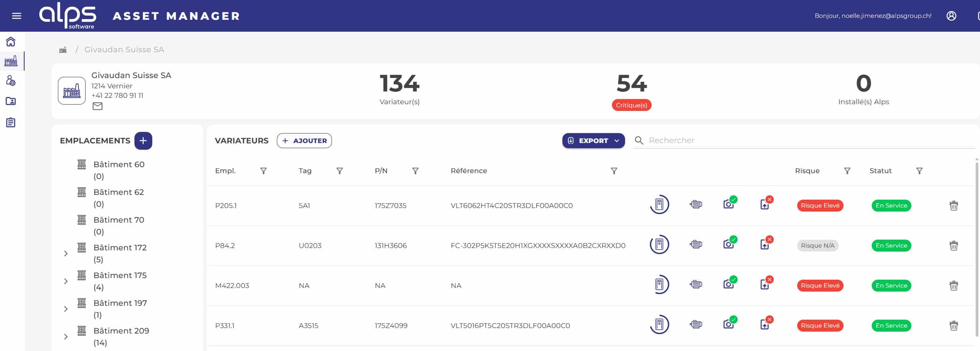Click Givaudan Suisse SA breadcrumb link
The height and width of the screenshot is (351, 980).
click(124, 50)
